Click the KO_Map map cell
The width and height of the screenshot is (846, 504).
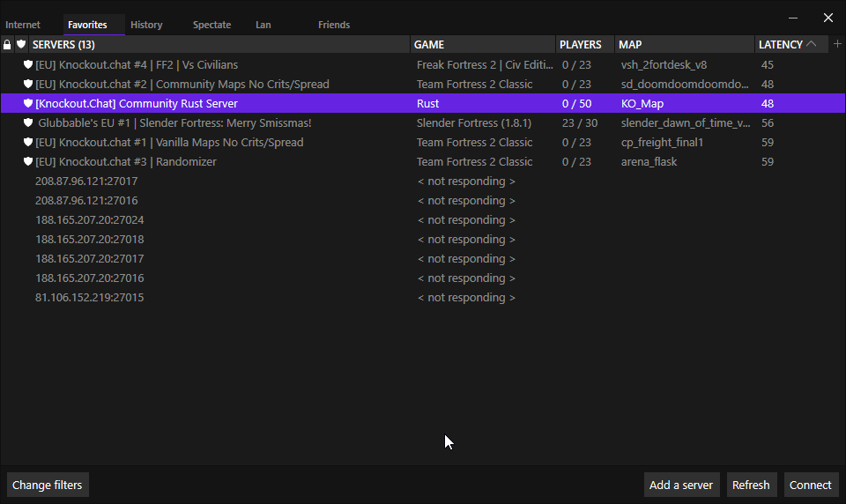coord(642,104)
